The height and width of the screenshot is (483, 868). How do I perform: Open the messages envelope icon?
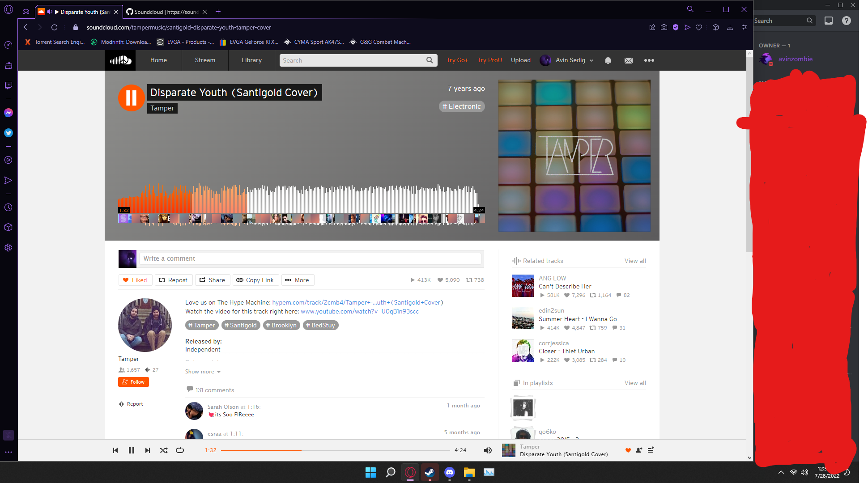tap(629, 60)
